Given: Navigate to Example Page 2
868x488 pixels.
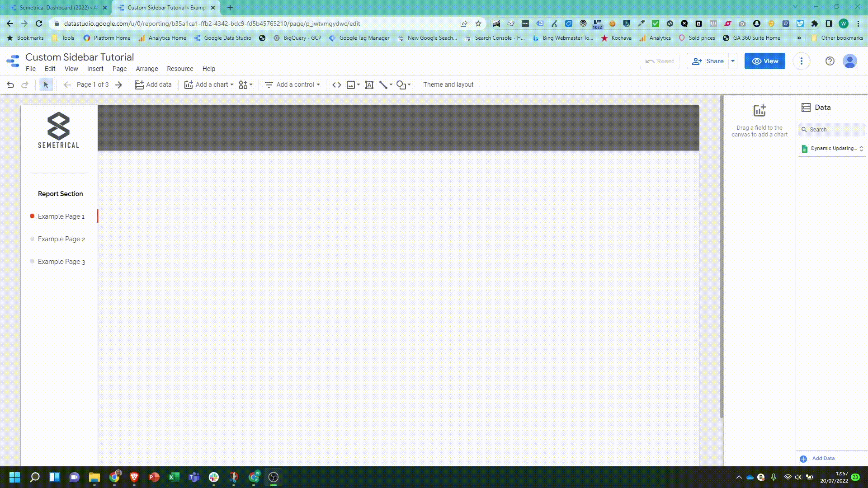Looking at the screenshot, I should (x=61, y=239).
